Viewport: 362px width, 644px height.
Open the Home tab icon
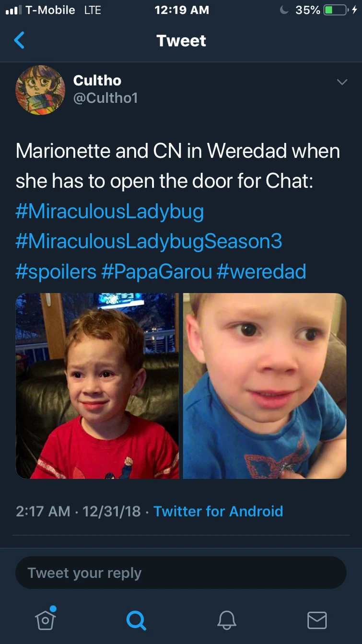(x=46, y=619)
